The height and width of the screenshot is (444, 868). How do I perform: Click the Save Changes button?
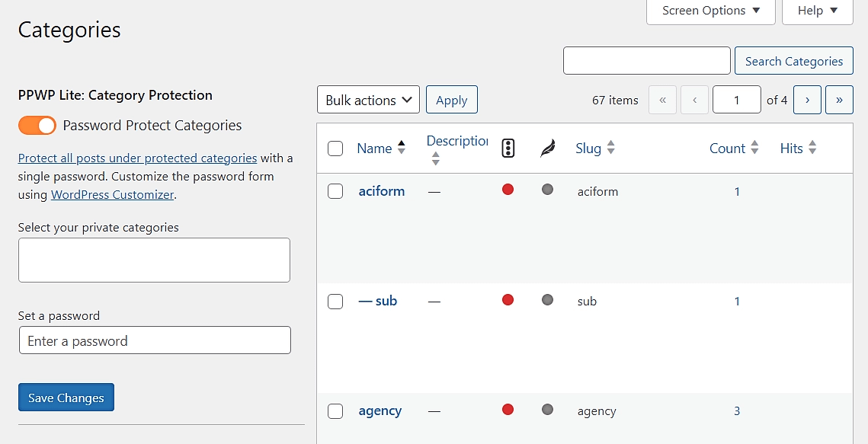[66, 397]
